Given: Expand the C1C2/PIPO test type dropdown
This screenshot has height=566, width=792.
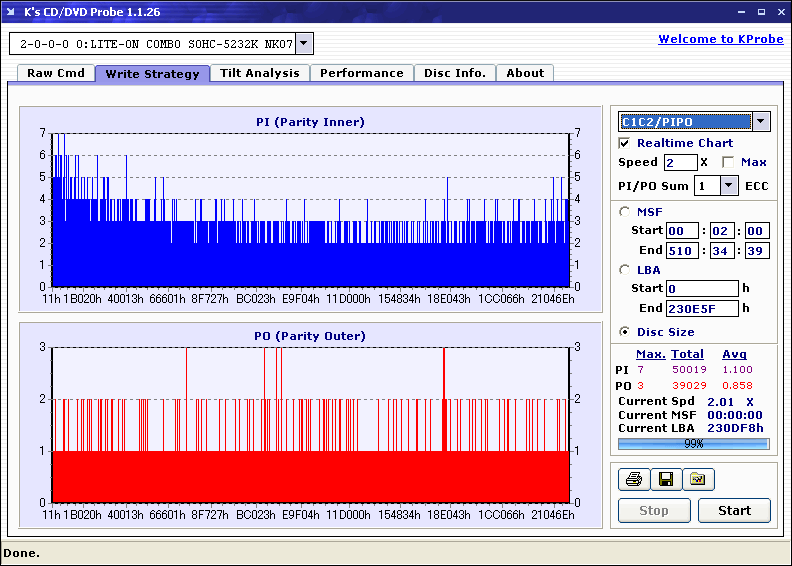Looking at the screenshot, I should pyautogui.click(x=760, y=122).
